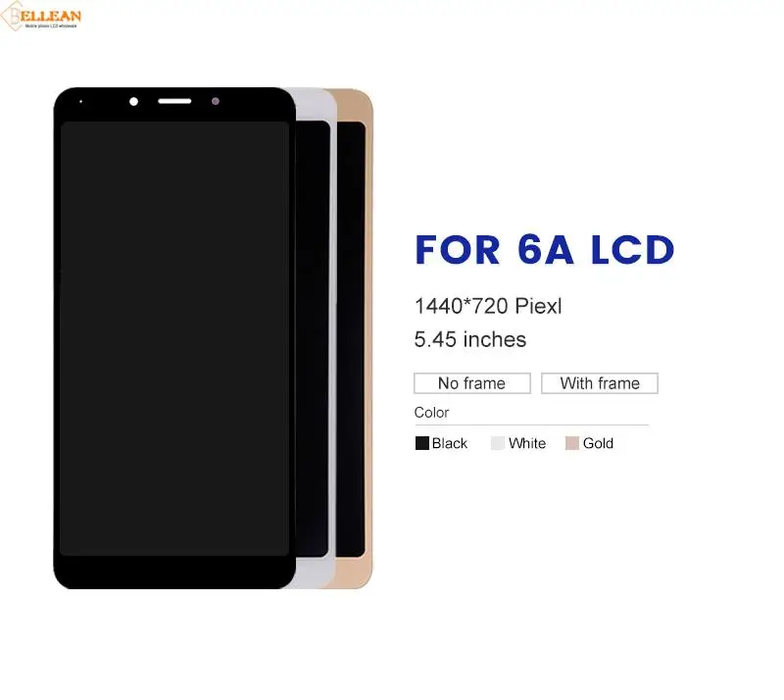Click the FOR 6A LCD heading
784x700 pixels.
point(545,249)
